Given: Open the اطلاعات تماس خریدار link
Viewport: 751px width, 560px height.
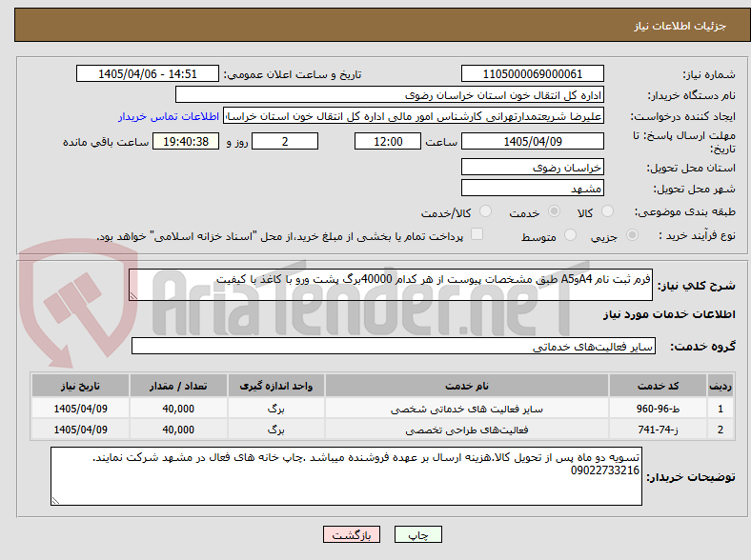Looking at the screenshot, I should 169,116.
